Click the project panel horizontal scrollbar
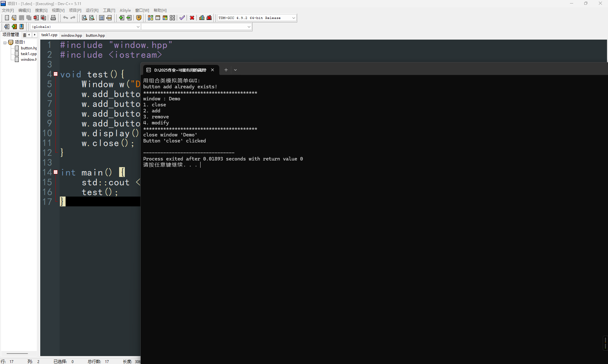 [x=17, y=353]
